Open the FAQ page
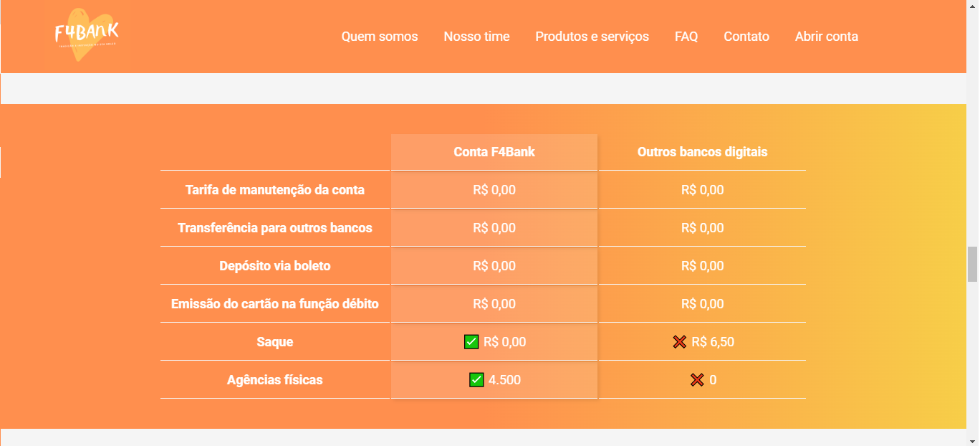Viewport: 980px width, 446px height. [x=686, y=36]
